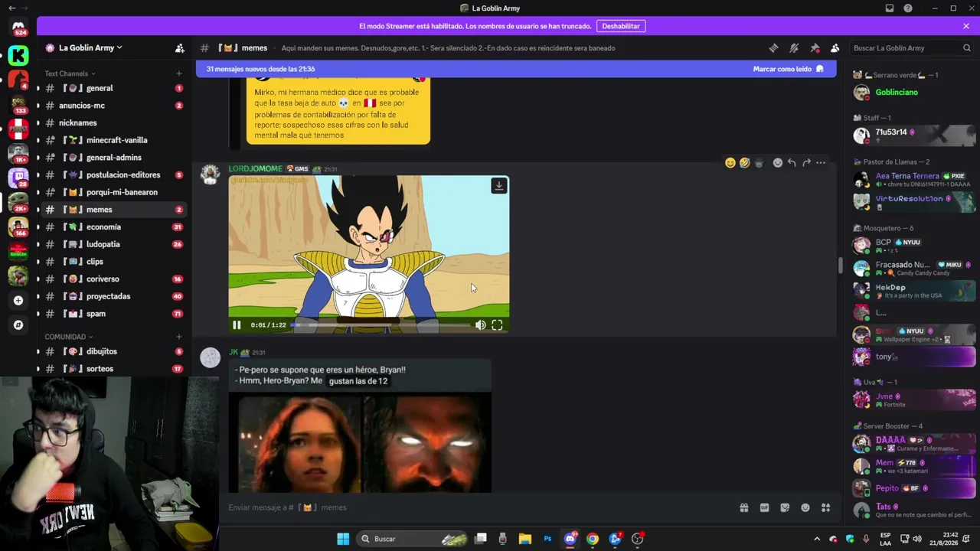The image size is (980, 551).
Task: Open Windows Start menu
Action: coord(343,539)
